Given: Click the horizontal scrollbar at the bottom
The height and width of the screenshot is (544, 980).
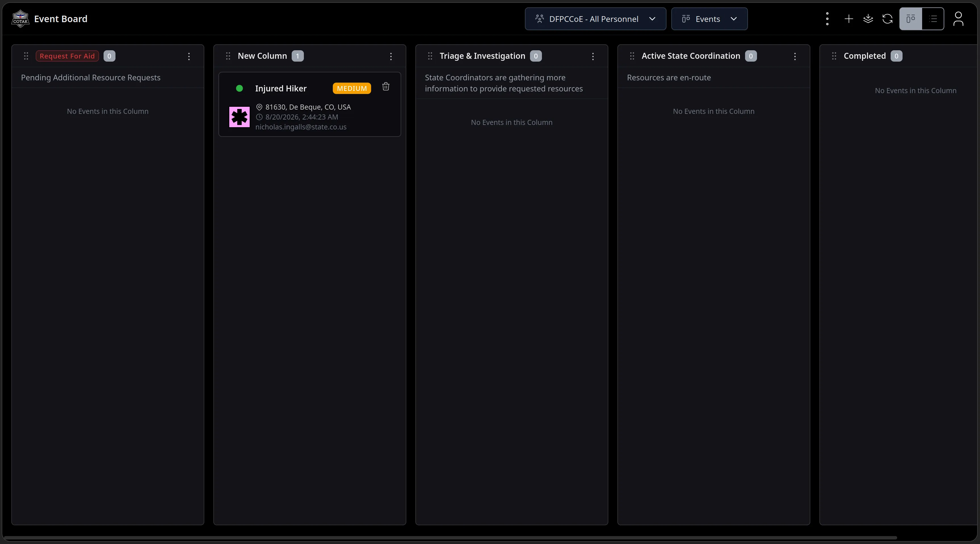Looking at the screenshot, I should (x=450, y=537).
